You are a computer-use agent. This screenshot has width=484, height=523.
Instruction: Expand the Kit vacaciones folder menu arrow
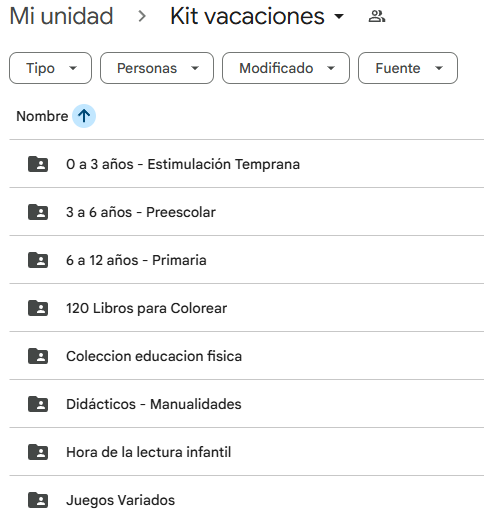click(339, 16)
